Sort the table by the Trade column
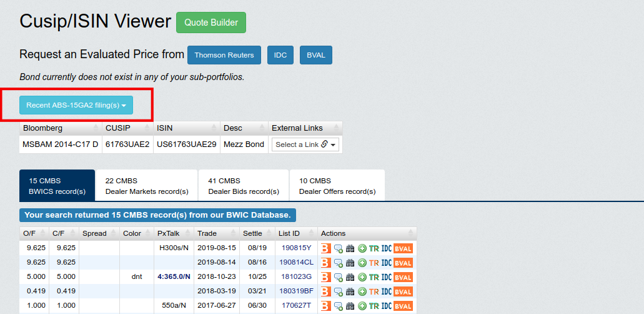Screen dimensions: 644x314 (207, 233)
